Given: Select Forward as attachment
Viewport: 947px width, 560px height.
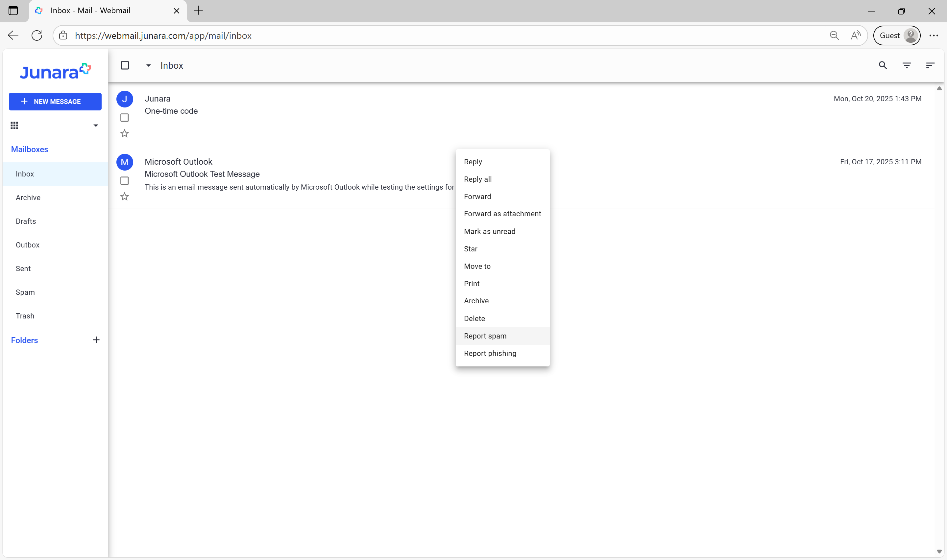Looking at the screenshot, I should coord(502,214).
